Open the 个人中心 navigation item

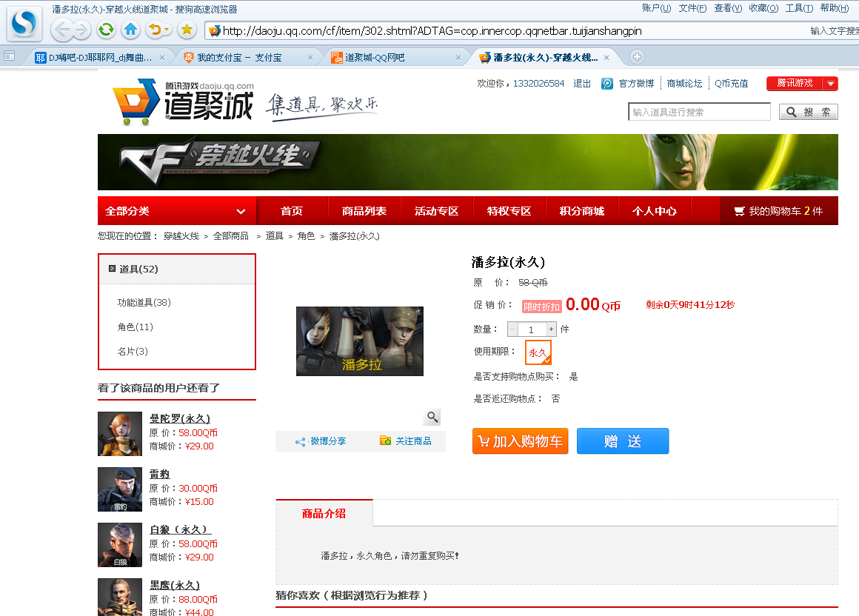coord(655,211)
